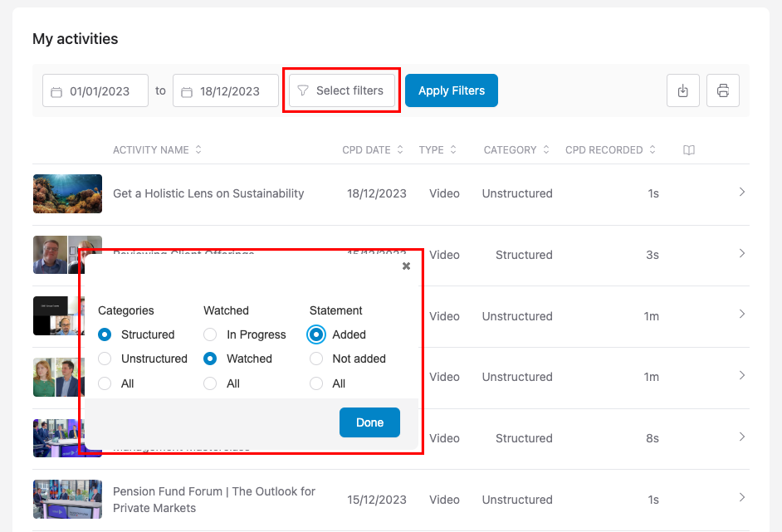Viewport: 782px width, 532px height.
Task: Sort by CPD Recorded column arrows
Action: (x=652, y=150)
